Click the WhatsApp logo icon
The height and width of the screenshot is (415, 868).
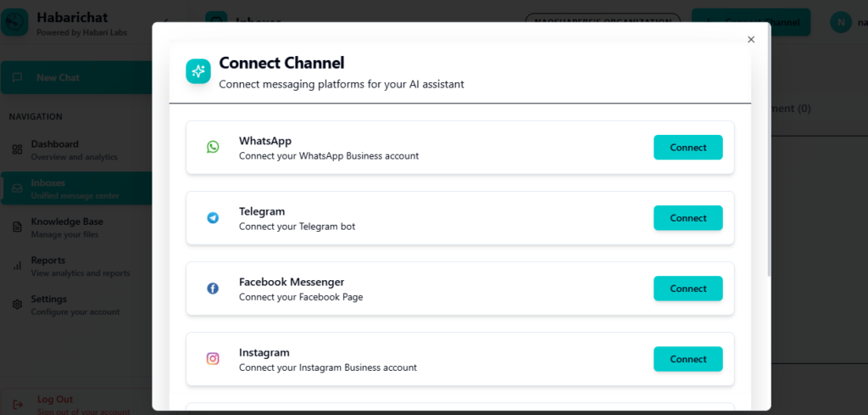213,147
